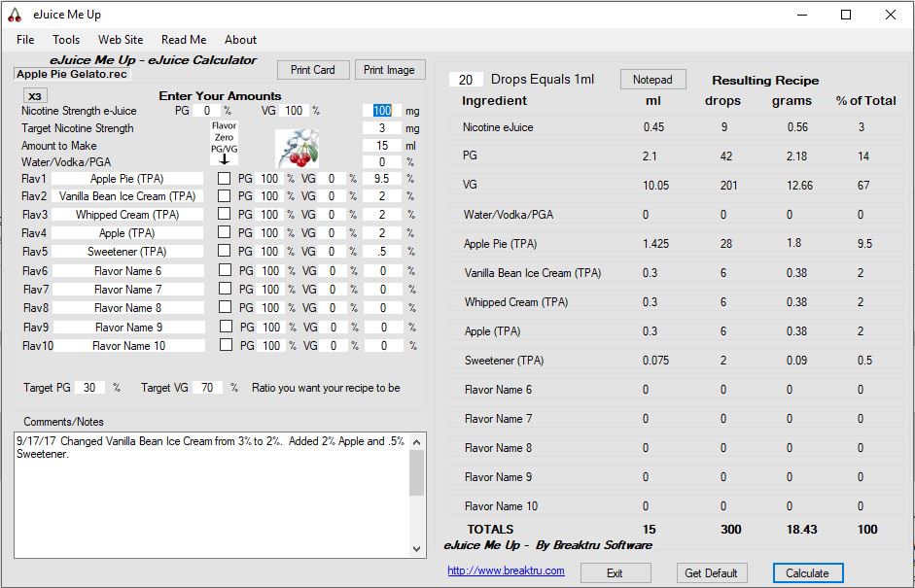Click the Flav5 percentage field showing .5

382,252
